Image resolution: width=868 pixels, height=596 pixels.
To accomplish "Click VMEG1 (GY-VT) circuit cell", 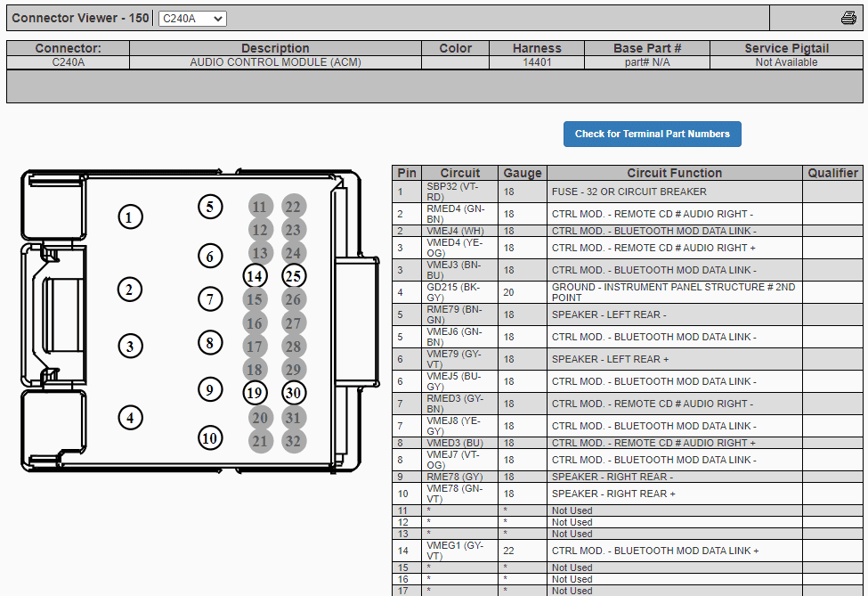I will pyautogui.click(x=460, y=551).
